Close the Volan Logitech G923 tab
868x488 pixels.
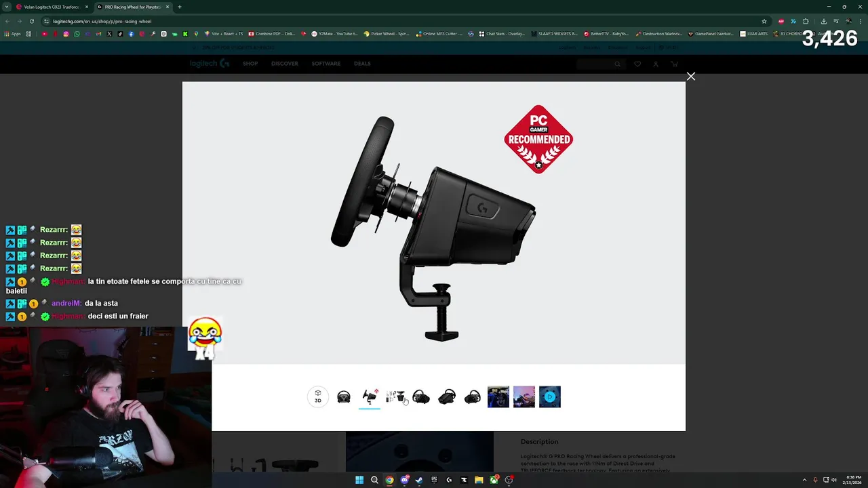click(87, 7)
